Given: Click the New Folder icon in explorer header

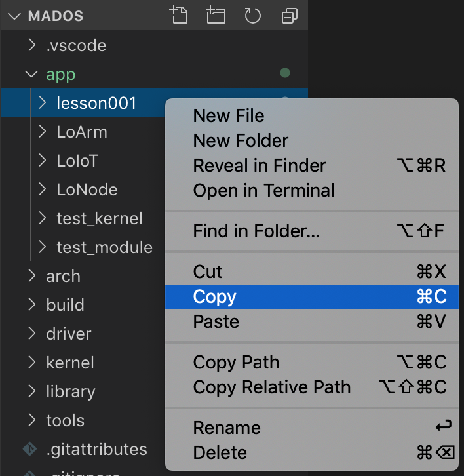Looking at the screenshot, I should pyautogui.click(x=216, y=15).
